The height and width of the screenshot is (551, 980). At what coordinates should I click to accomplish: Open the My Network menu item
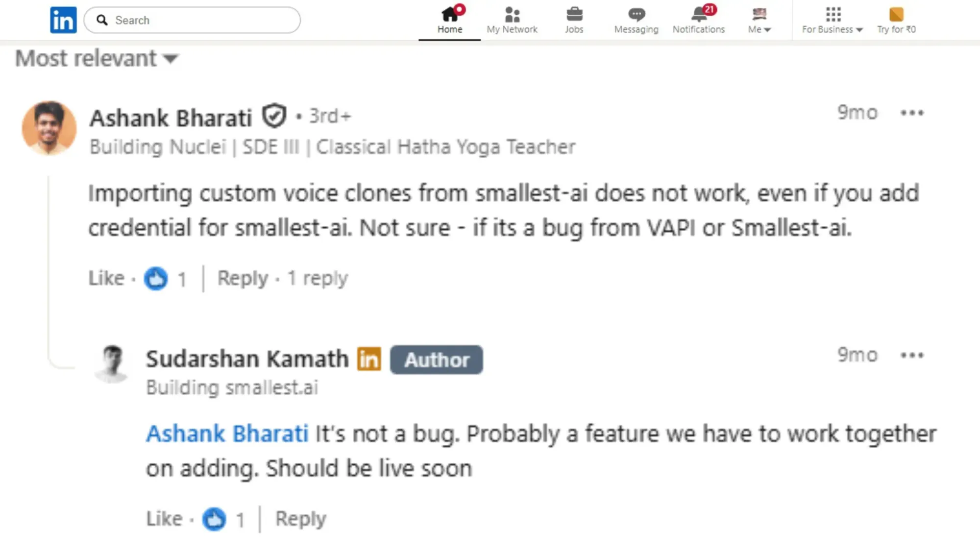coord(512,15)
